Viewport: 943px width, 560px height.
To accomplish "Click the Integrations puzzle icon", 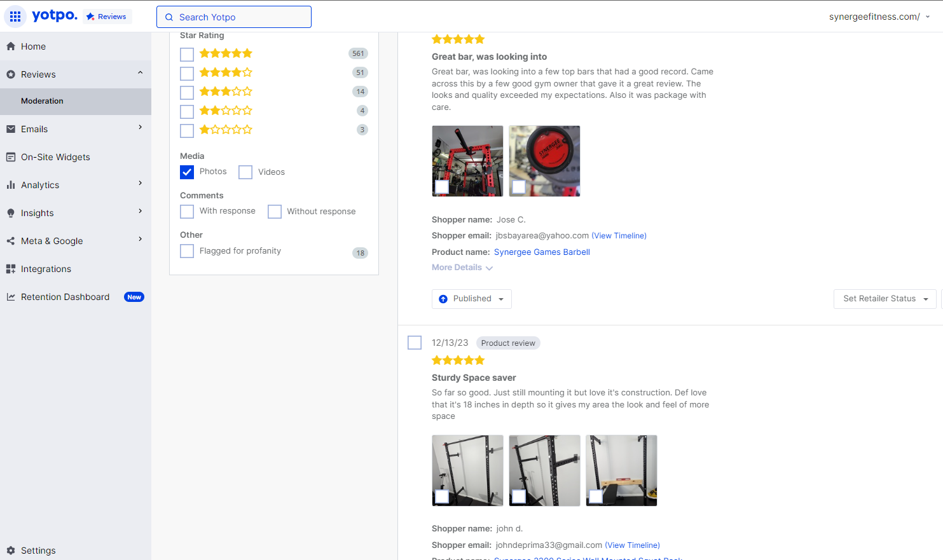I will click(11, 269).
